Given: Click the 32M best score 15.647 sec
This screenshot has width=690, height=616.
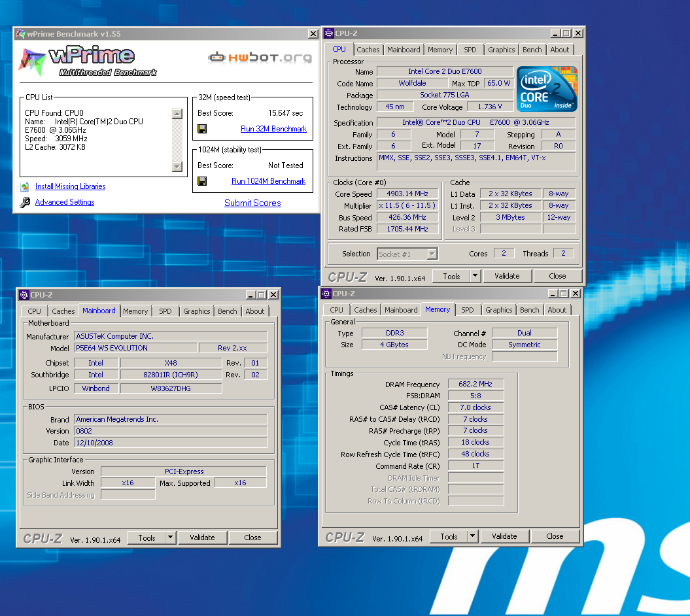Looking at the screenshot, I should point(285,113).
